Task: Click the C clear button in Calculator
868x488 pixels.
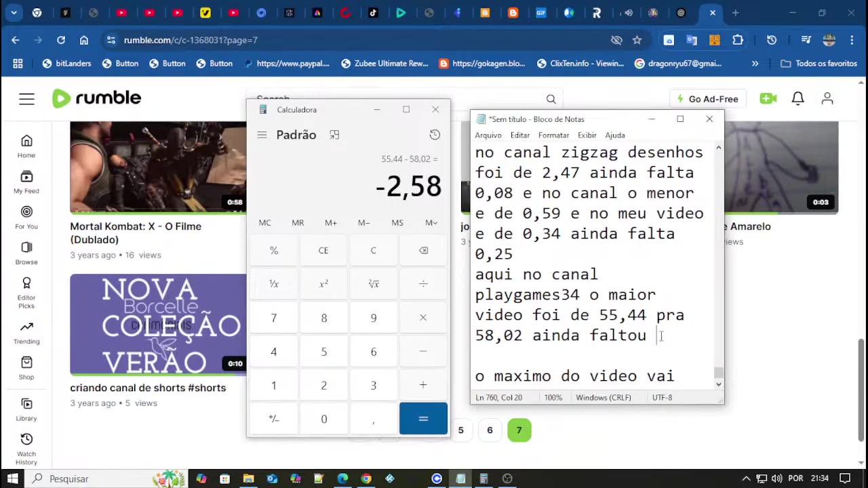Action: tap(373, 251)
